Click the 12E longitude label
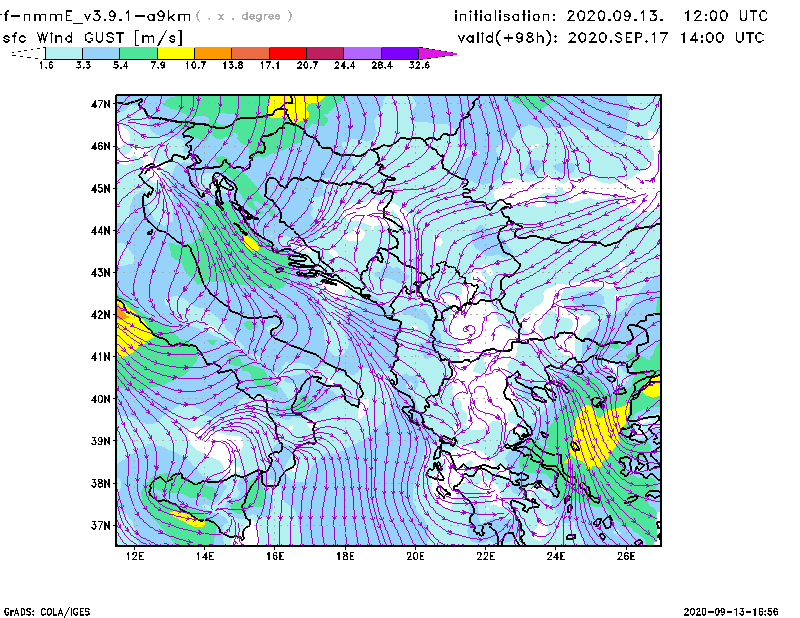Viewport: 800px width, 618px height. click(x=135, y=556)
